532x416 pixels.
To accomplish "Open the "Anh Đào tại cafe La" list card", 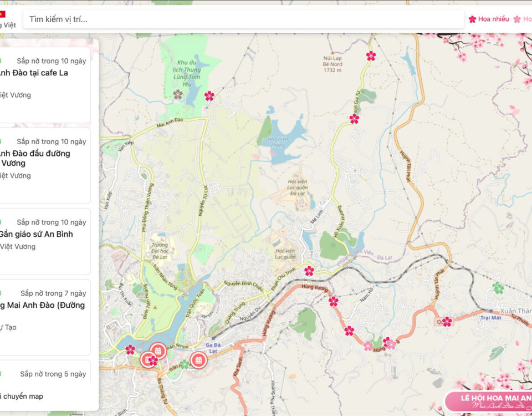I will [x=44, y=84].
